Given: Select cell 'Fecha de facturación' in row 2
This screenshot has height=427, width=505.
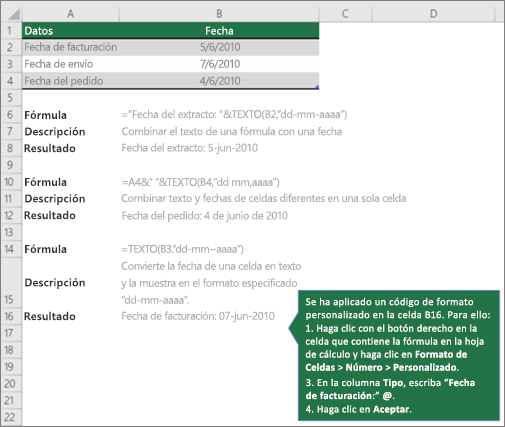Looking at the screenshot, I should (71, 47).
